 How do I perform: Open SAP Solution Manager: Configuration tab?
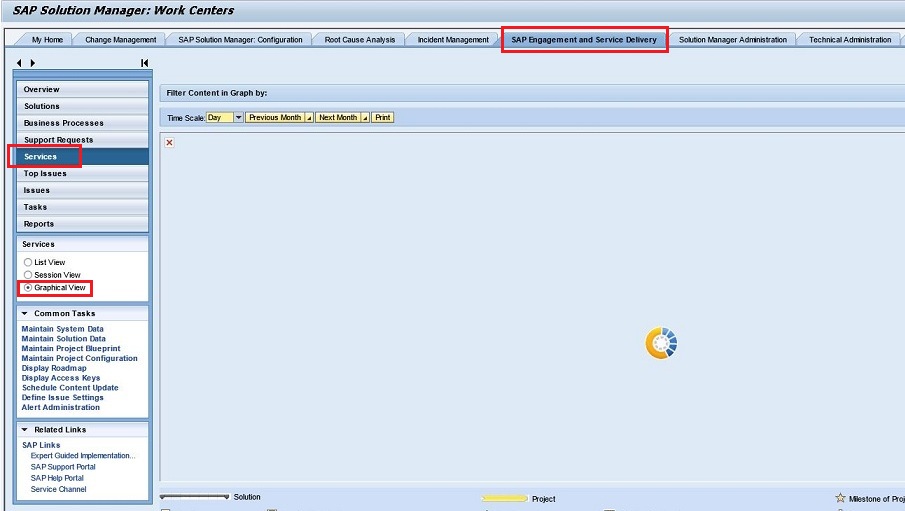click(x=240, y=40)
